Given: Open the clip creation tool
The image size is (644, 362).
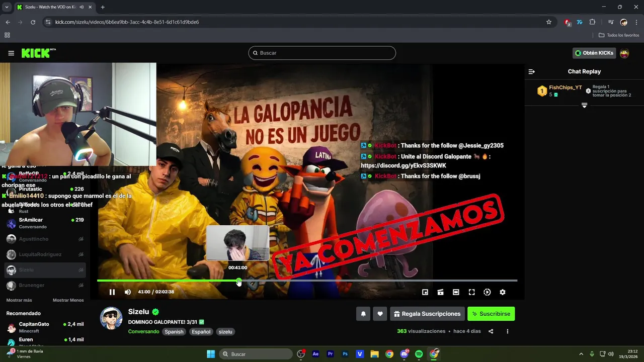Looking at the screenshot, I should click(440, 292).
